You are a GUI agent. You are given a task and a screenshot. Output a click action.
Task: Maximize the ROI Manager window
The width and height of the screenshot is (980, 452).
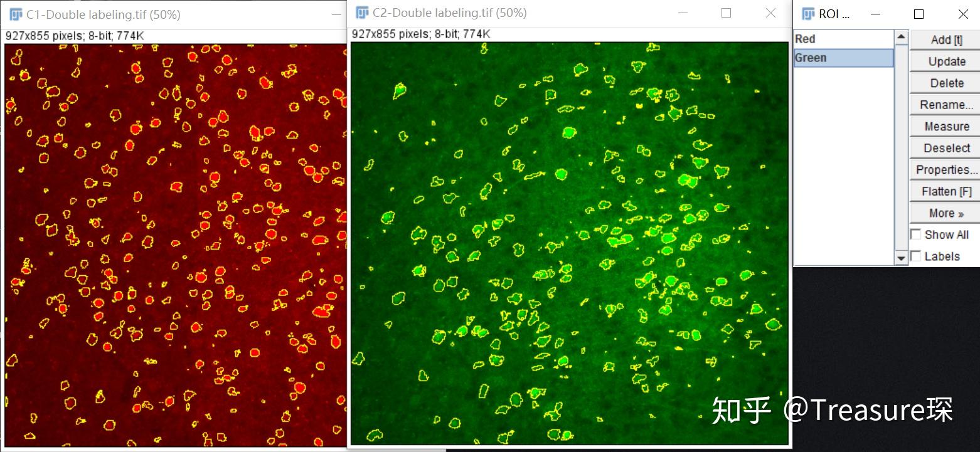coord(919,14)
